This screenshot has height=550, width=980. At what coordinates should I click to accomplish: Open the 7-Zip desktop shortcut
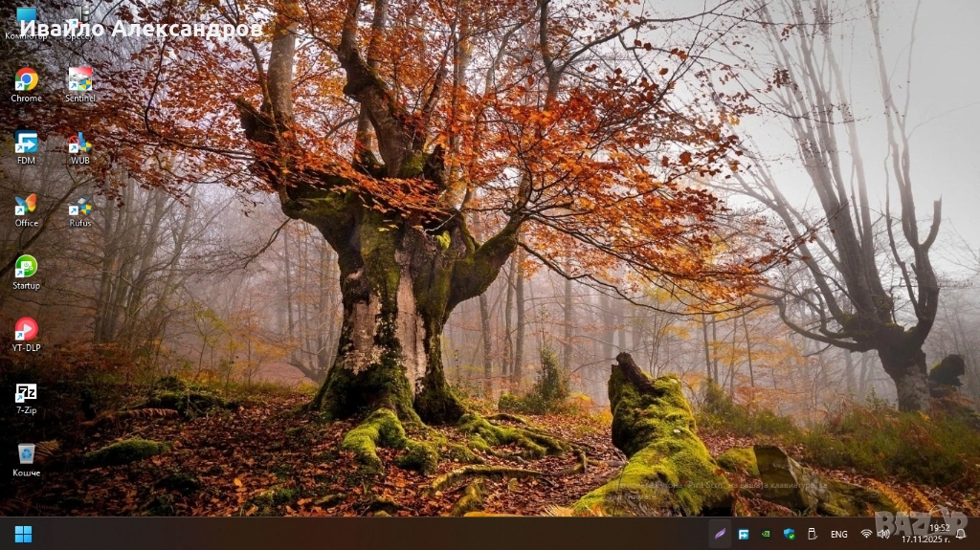26,393
